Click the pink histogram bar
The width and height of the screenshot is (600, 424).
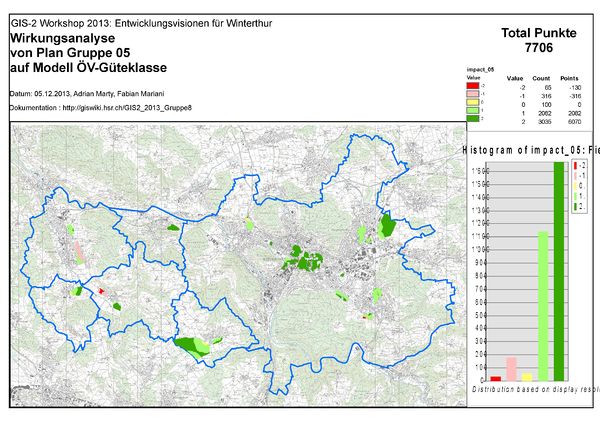click(511, 369)
